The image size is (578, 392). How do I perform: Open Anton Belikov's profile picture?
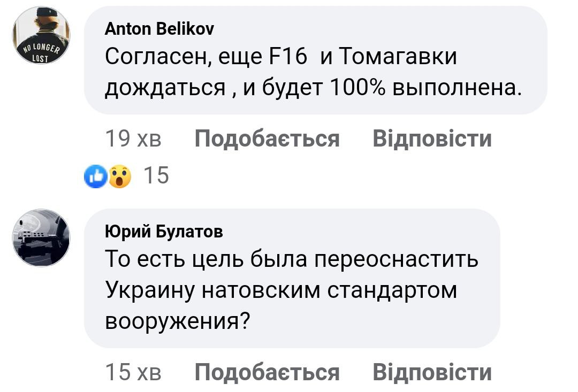[41, 36]
